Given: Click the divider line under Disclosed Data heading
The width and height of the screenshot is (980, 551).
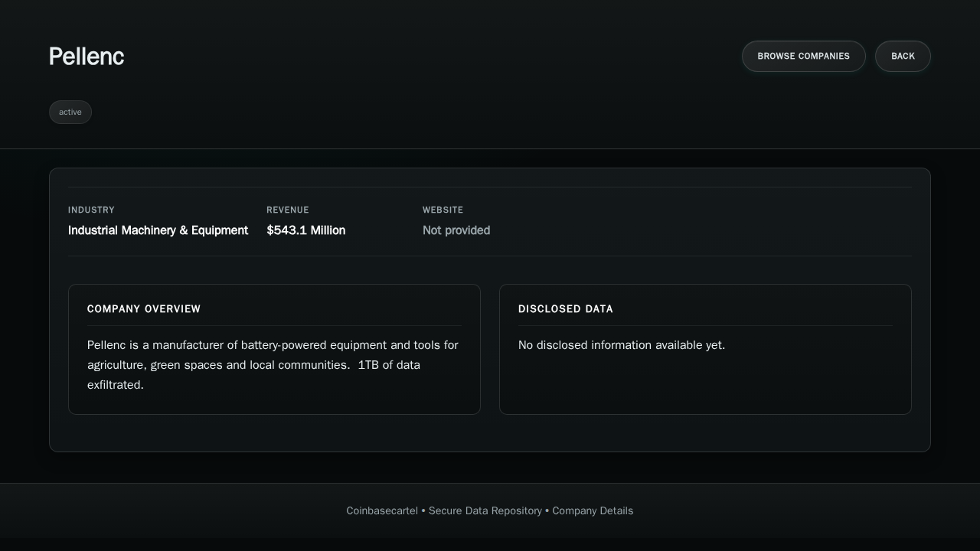Looking at the screenshot, I should click(705, 326).
